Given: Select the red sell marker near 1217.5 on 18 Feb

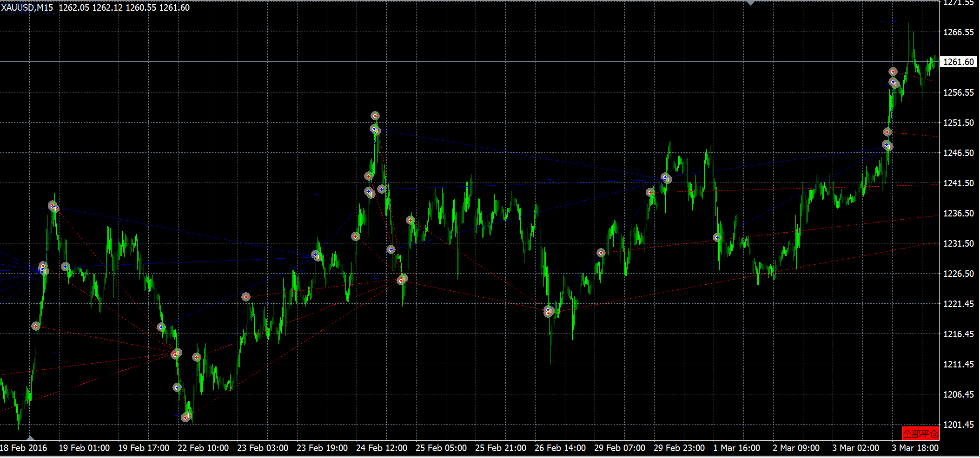Looking at the screenshot, I should tap(36, 326).
